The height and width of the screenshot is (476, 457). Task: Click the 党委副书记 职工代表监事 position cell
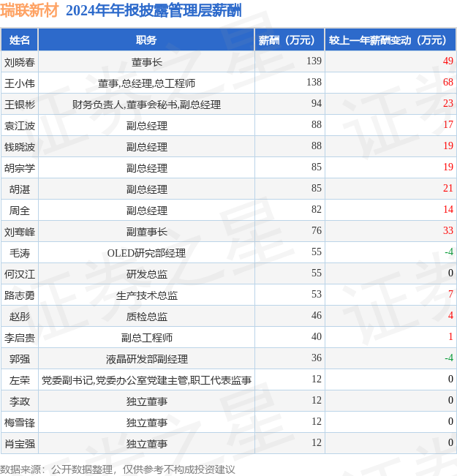tap(147, 380)
